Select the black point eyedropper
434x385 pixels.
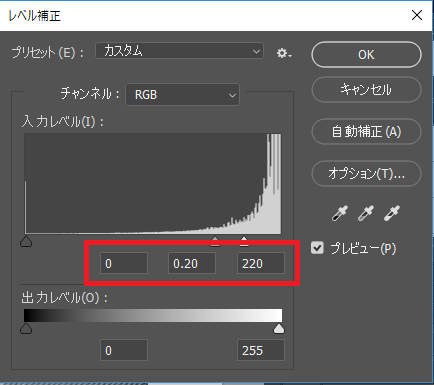(x=340, y=213)
